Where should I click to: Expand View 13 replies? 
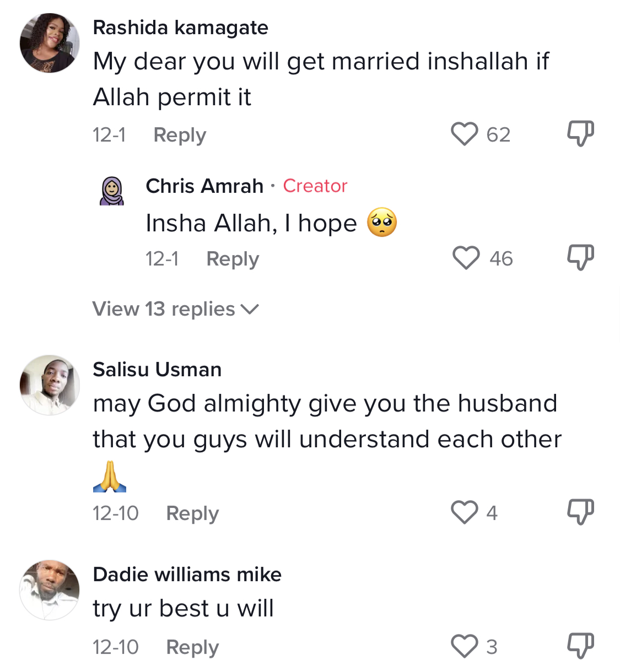click(x=175, y=309)
